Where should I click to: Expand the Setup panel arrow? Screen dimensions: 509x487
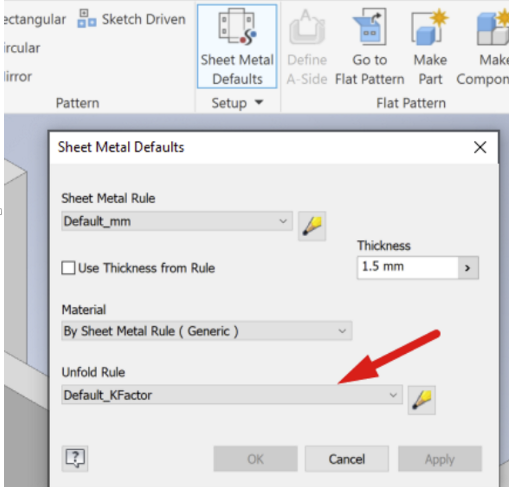pos(259,102)
